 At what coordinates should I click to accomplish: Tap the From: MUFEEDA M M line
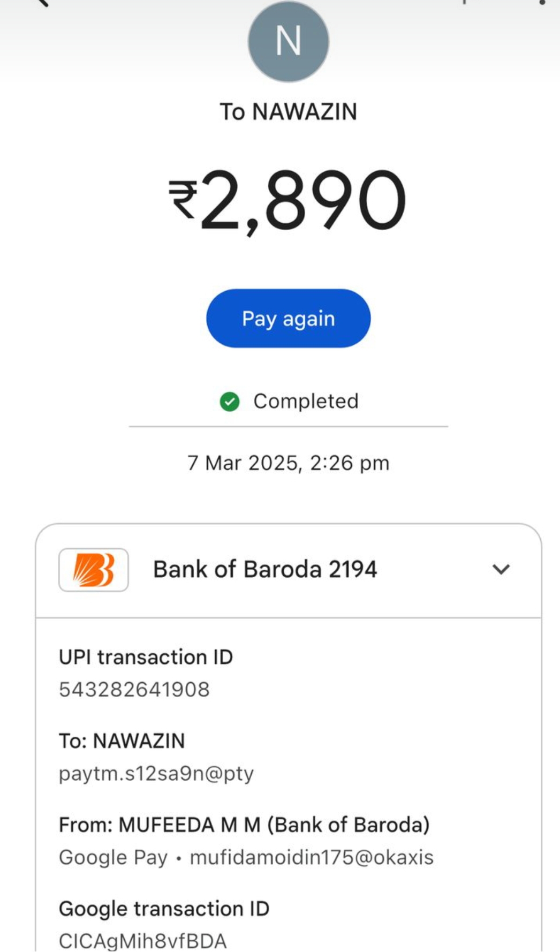click(244, 825)
